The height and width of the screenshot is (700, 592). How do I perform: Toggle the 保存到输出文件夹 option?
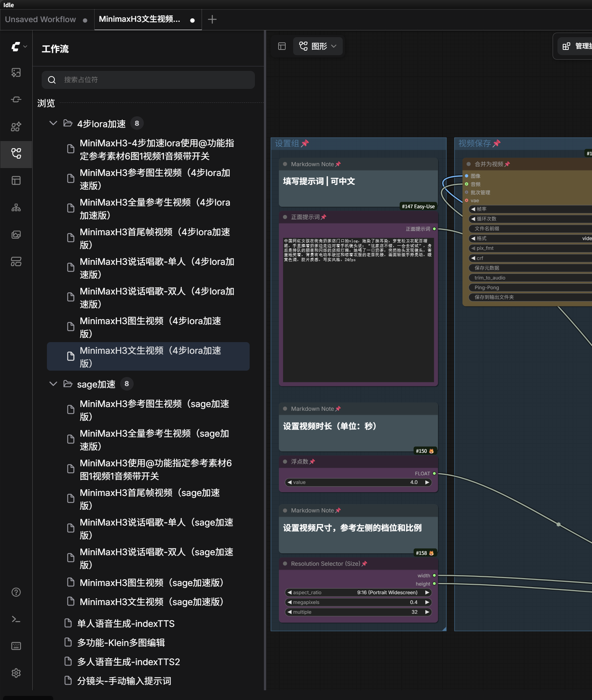(530, 297)
